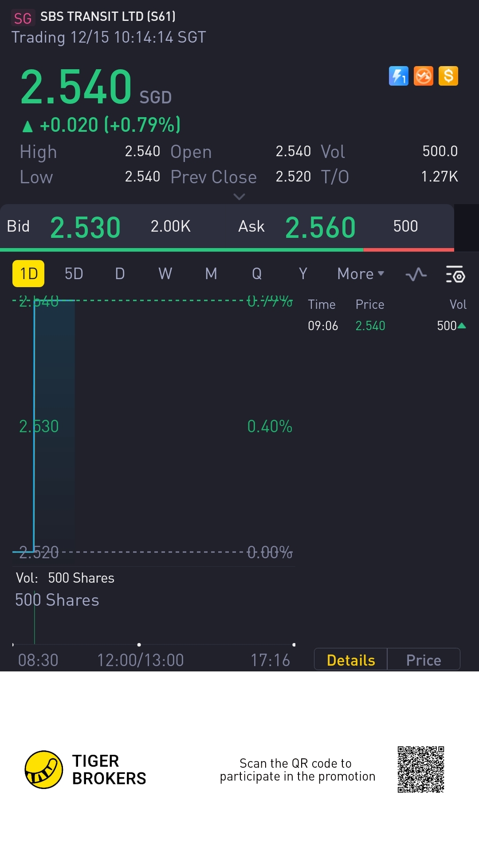Image resolution: width=479 pixels, height=868 pixels.
Task: Switch to the Details view
Action: pos(351,660)
